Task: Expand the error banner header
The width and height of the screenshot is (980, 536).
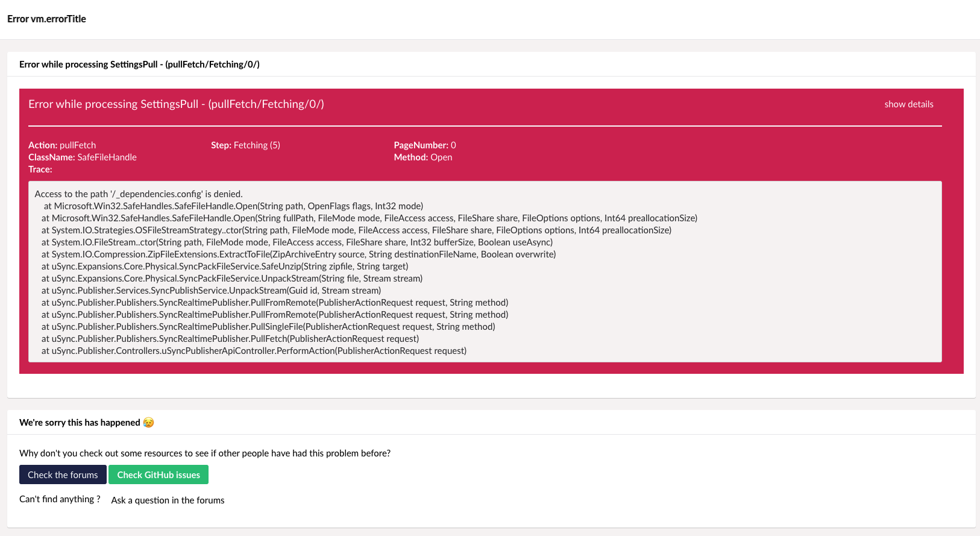Action: pyautogui.click(x=176, y=104)
